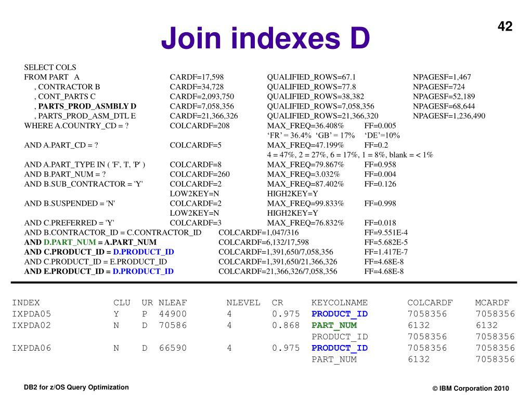Screen dimensions: 532x411
Task: Click 'PARTS_PROD_ASM_DTL E' text
Action: [87, 116]
